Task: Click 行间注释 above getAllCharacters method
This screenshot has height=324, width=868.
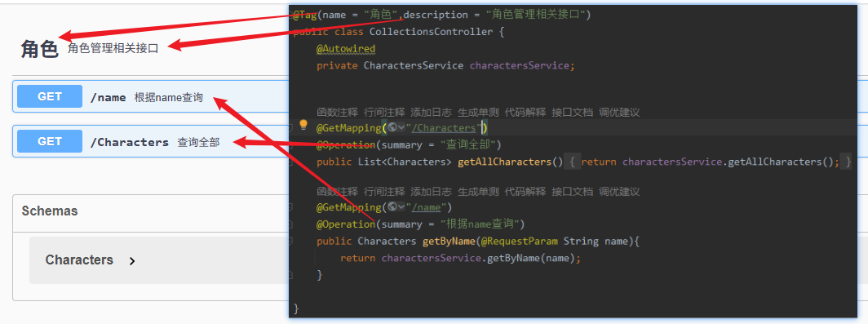Action: point(384,113)
